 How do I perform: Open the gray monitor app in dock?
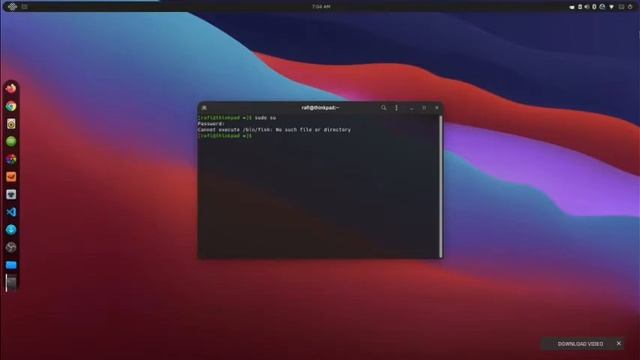pos(11,194)
